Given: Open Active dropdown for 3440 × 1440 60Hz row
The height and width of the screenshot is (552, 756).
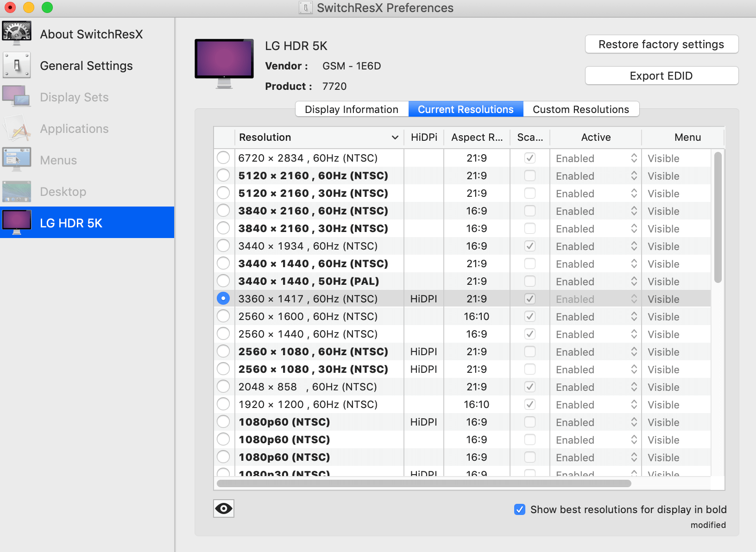Looking at the screenshot, I should (597, 264).
